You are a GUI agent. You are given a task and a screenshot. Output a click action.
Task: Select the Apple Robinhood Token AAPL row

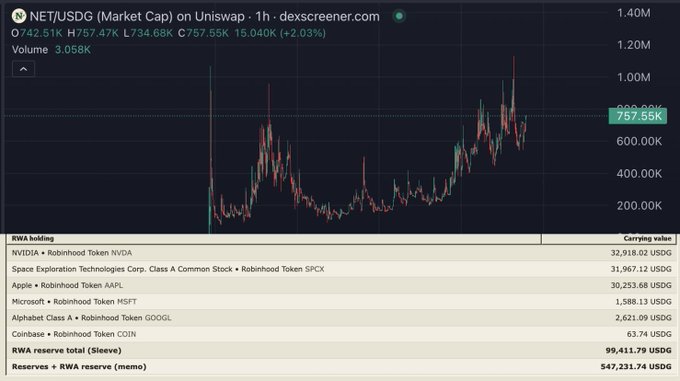tap(341, 285)
